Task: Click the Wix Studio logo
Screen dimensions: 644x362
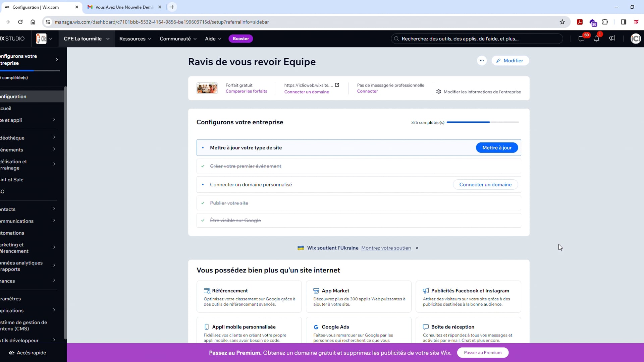Action: click(x=12, y=39)
